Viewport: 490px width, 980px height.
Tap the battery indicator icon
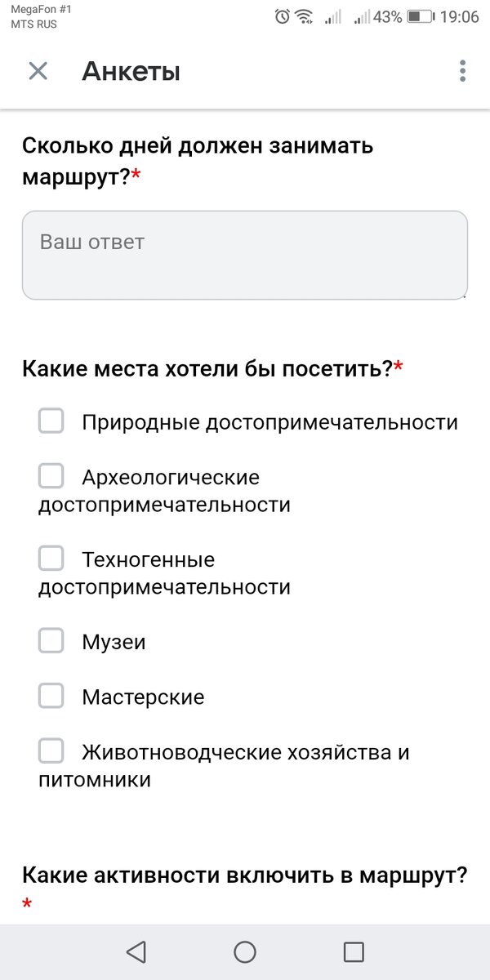[420, 16]
